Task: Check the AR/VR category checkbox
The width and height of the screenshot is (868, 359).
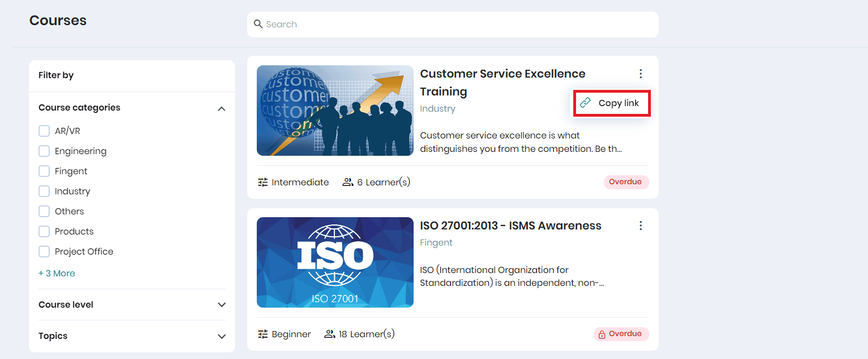Action: click(x=44, y=131)
